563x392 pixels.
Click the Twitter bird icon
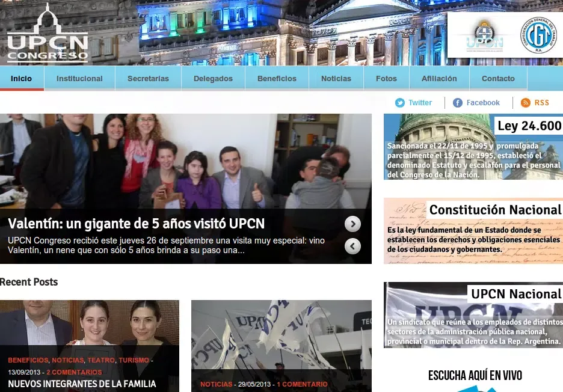point(399,103)
